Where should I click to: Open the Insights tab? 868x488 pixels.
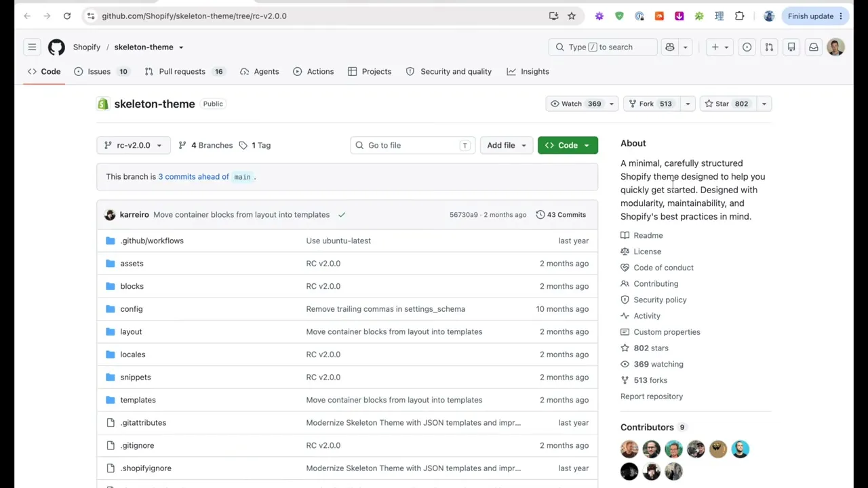click(528, 71)
